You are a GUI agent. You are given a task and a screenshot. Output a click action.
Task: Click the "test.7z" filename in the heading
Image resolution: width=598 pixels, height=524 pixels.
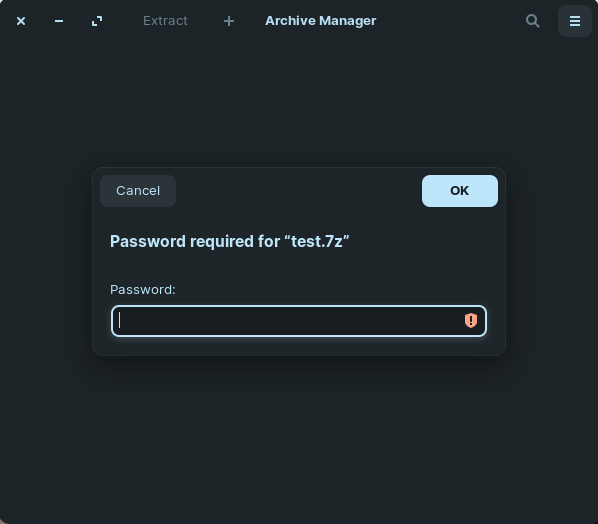[317, 241]
